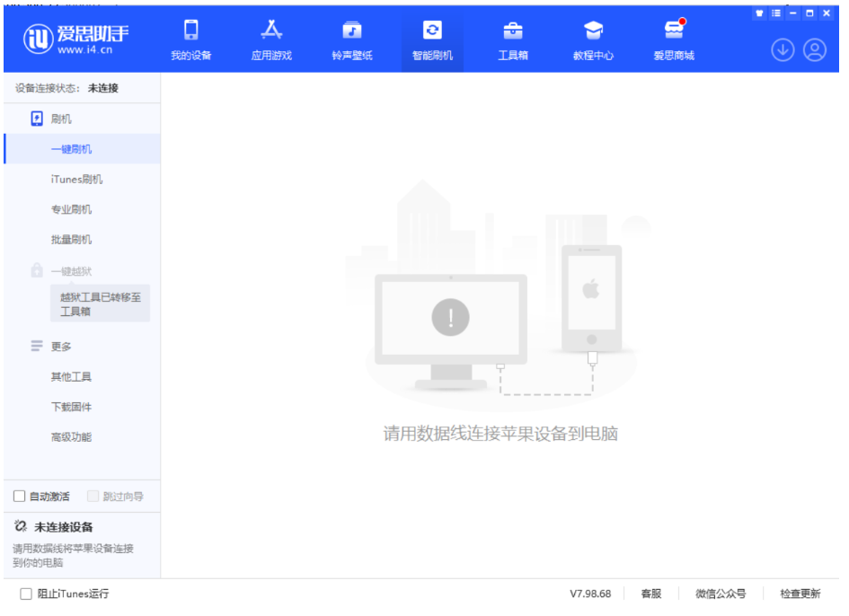This screenshot has width=849, height=616.
Task: Expand the 更多 sidebar section
Action: point(61,347)
